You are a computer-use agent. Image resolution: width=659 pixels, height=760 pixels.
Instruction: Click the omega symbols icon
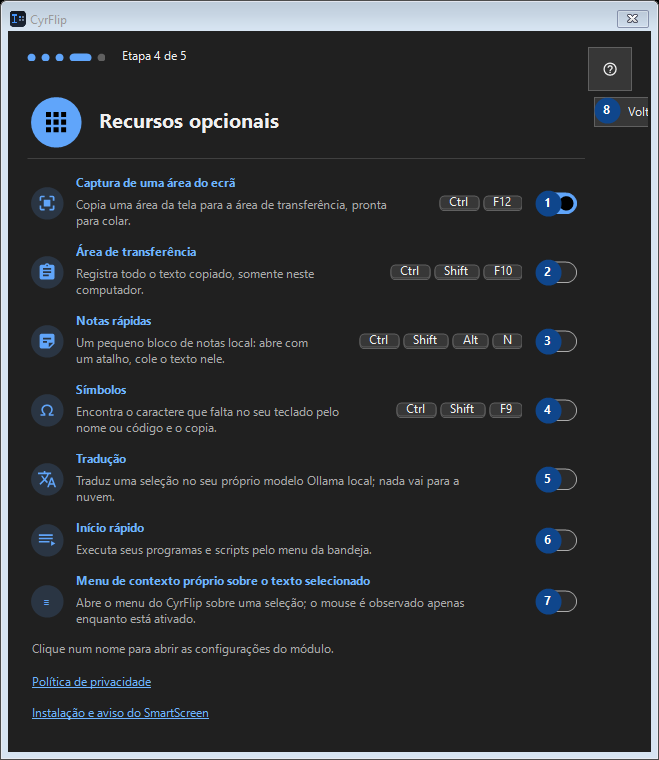pyautogui.click(x=47, y=410)
